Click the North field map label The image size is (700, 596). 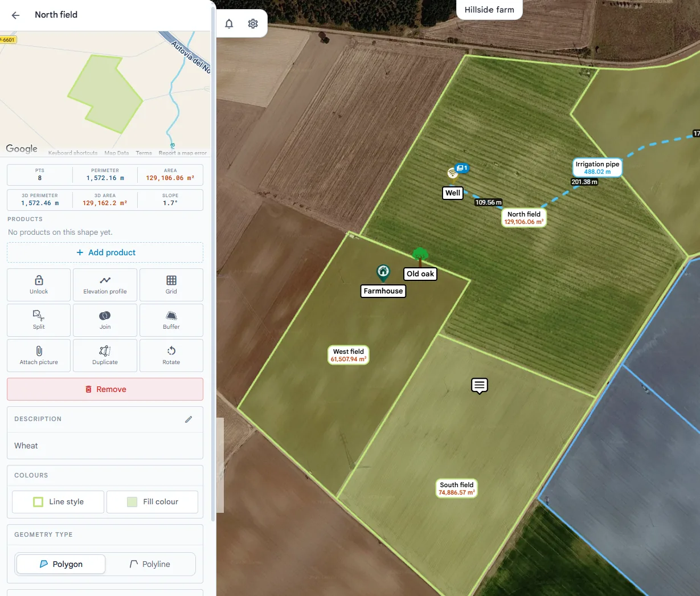(524, 218)
